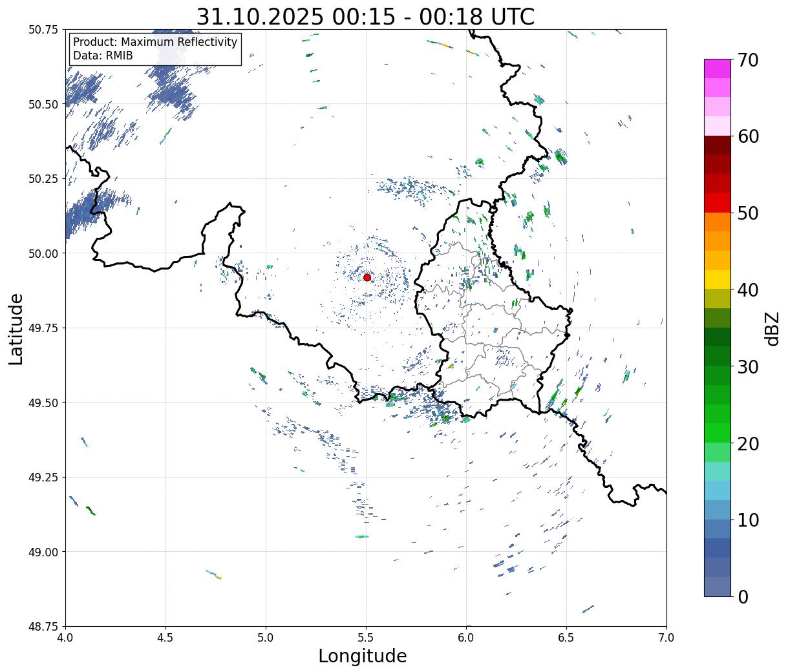Click the light green 20 dBZ color band

[x=718, y=452]
